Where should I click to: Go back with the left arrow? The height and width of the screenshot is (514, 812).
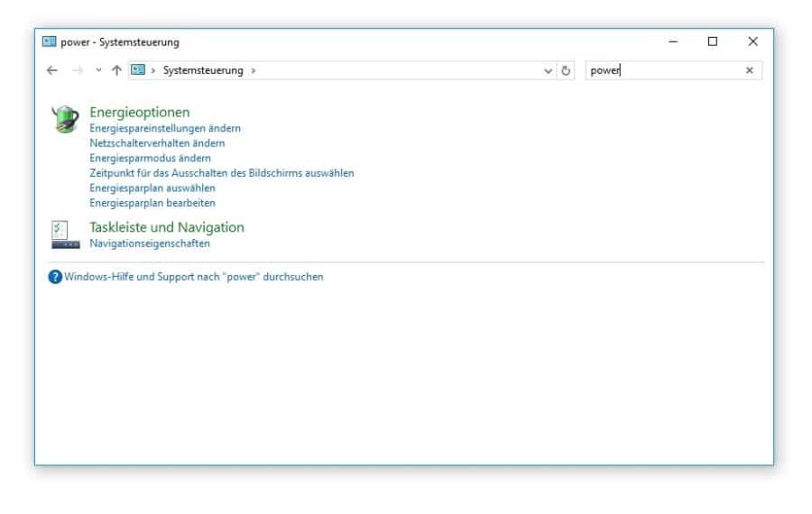[52, 70]
